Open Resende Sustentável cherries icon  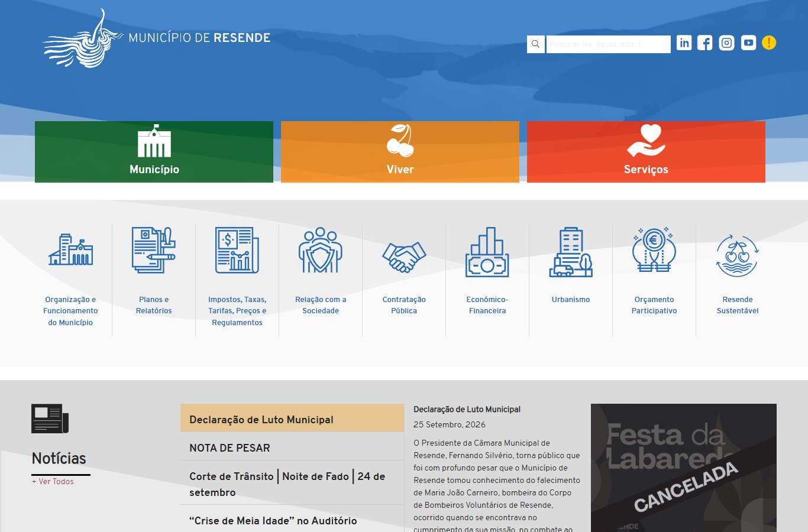tap(737, 256)
